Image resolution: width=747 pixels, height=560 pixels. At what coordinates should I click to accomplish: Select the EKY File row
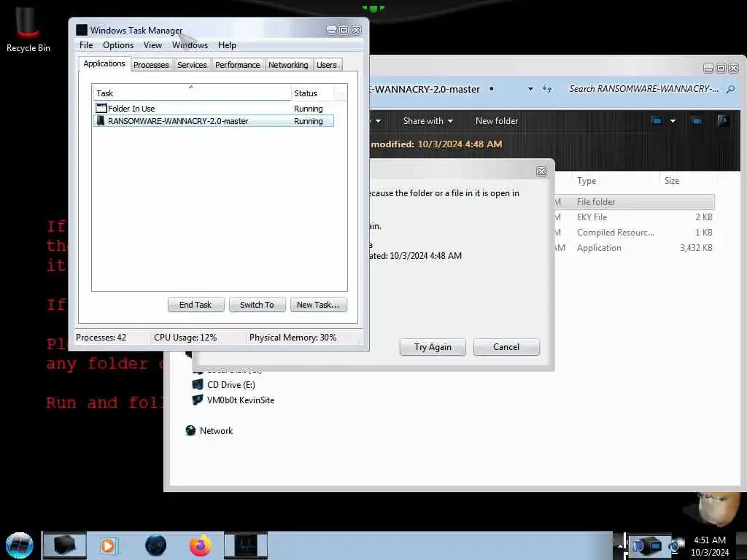635,217
